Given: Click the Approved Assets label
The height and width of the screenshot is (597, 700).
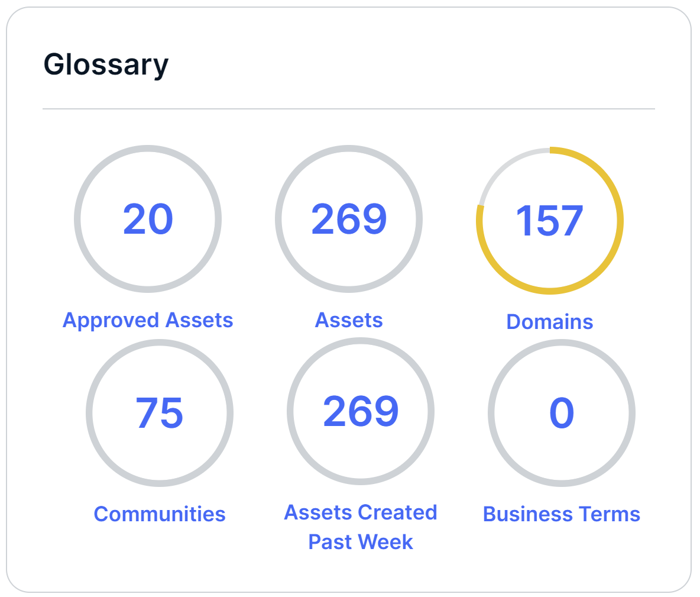Looking at the screenshot, I should [148, 320].
